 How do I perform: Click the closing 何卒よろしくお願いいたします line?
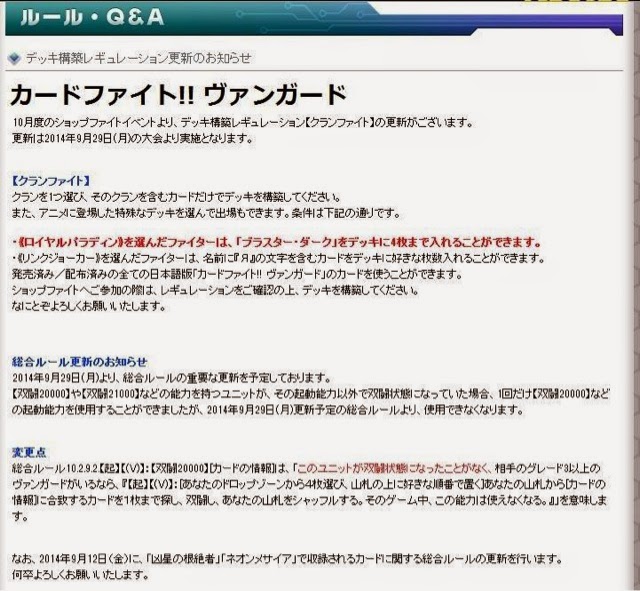(80, 575)
